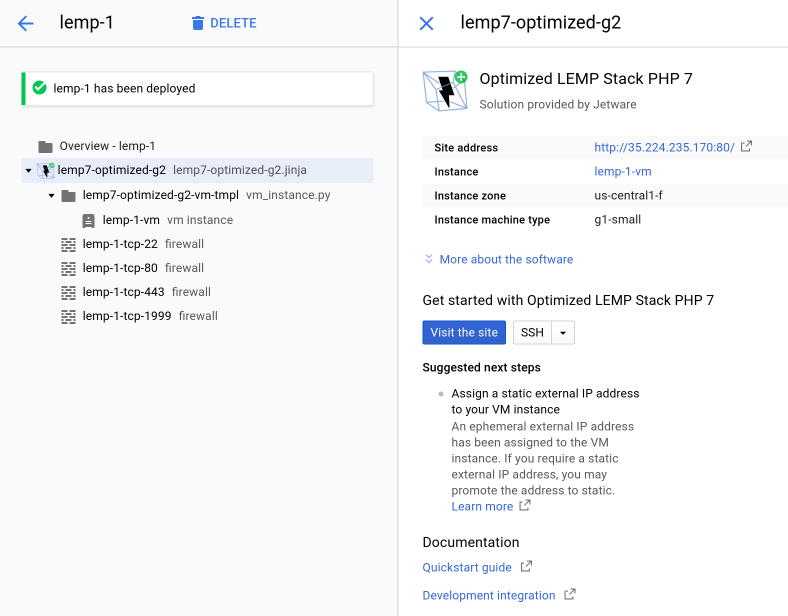
Task: Close the lemp7-optimized-g2 details panel
Action: (x=426, y=23)
